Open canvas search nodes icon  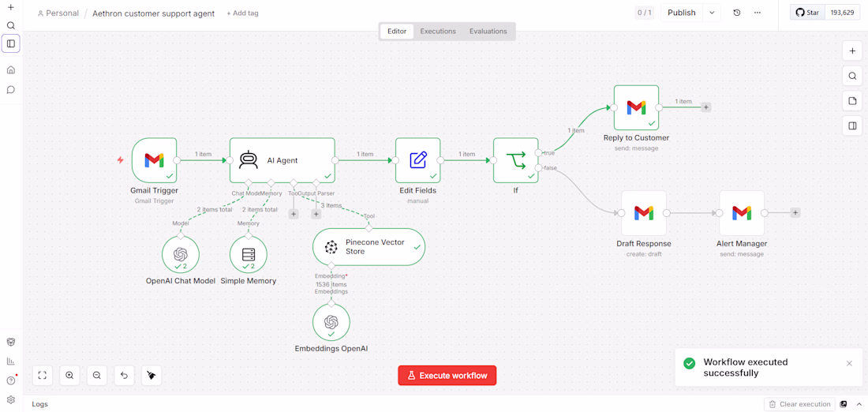pos(852,77)
